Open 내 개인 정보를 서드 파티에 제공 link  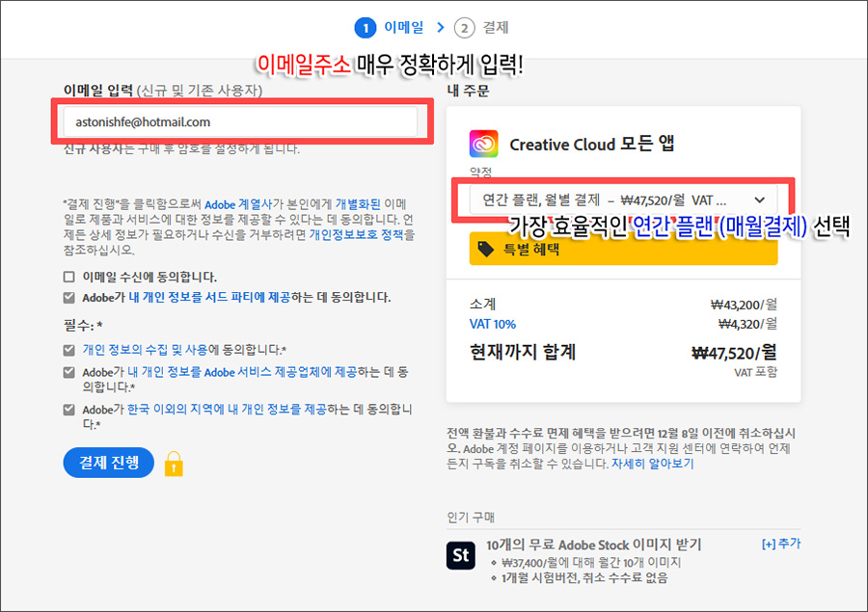[209, 298]
